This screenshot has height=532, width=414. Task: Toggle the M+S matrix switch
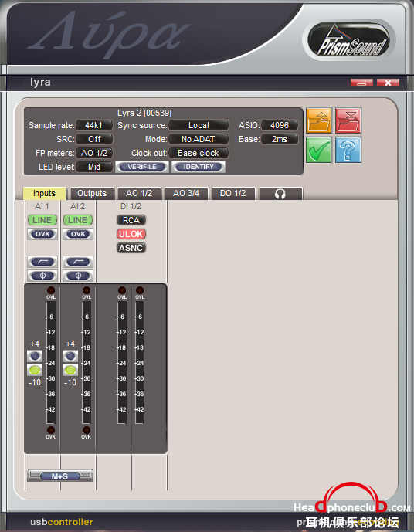click(60, 476)
